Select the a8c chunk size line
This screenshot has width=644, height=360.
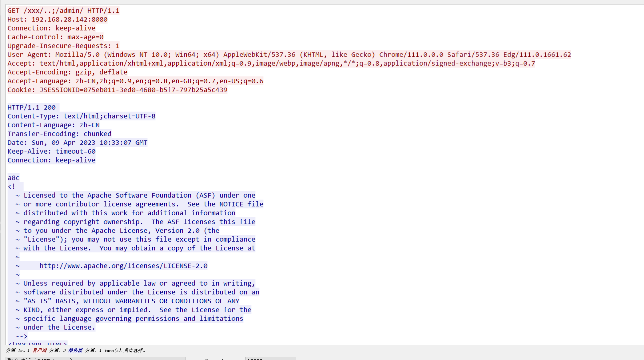(x=14, y=178)
